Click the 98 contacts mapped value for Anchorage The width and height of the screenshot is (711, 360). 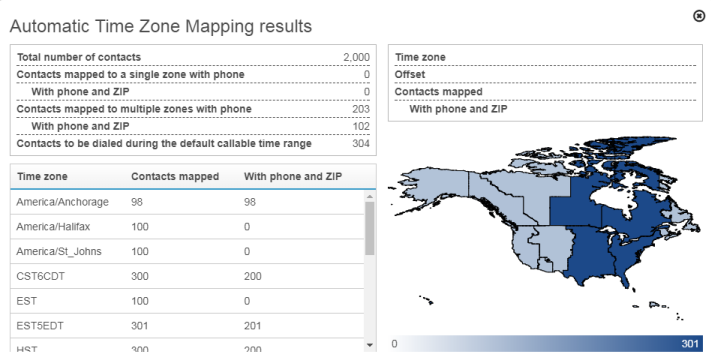(x=137, y=202)
